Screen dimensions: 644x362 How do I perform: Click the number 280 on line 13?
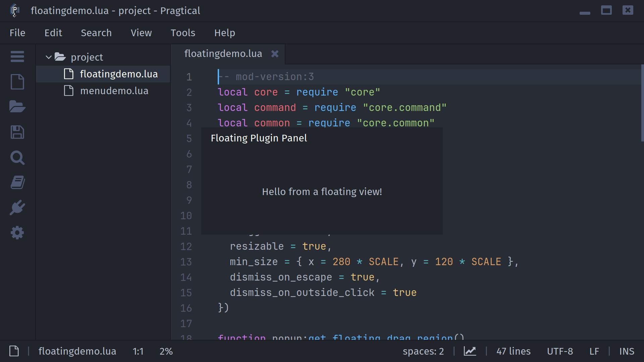[341, 262]
